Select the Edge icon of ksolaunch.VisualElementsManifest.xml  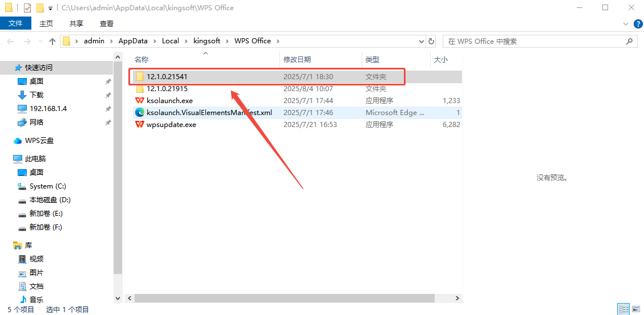pos(140,112)
